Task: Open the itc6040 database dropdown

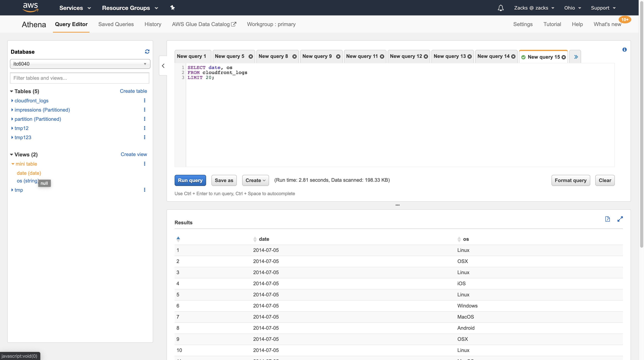Action: (x=80, y=64)
